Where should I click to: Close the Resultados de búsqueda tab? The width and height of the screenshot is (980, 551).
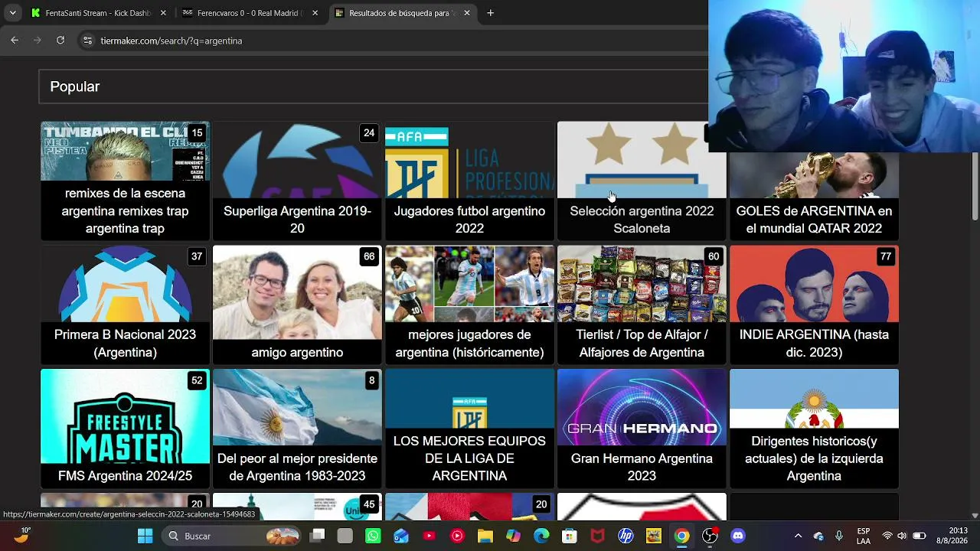[x=466, y=13]
